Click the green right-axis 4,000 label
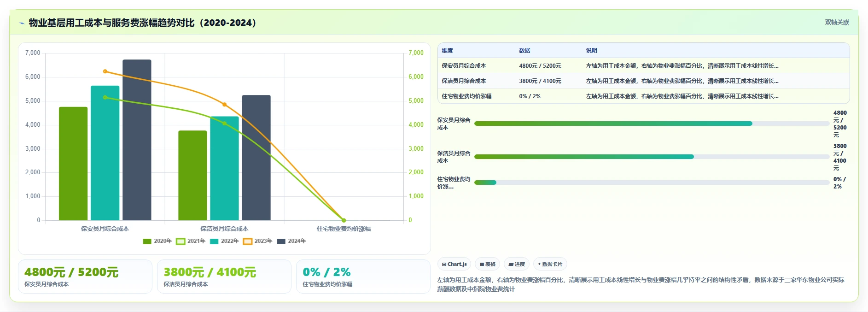868x312 pixels. tap(416, 124)
